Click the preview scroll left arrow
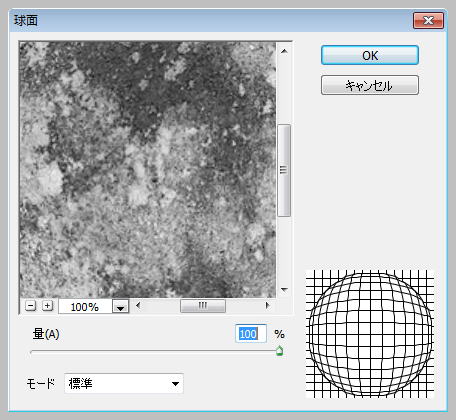Viewport: 456px width, 420px height. (138, 305)
